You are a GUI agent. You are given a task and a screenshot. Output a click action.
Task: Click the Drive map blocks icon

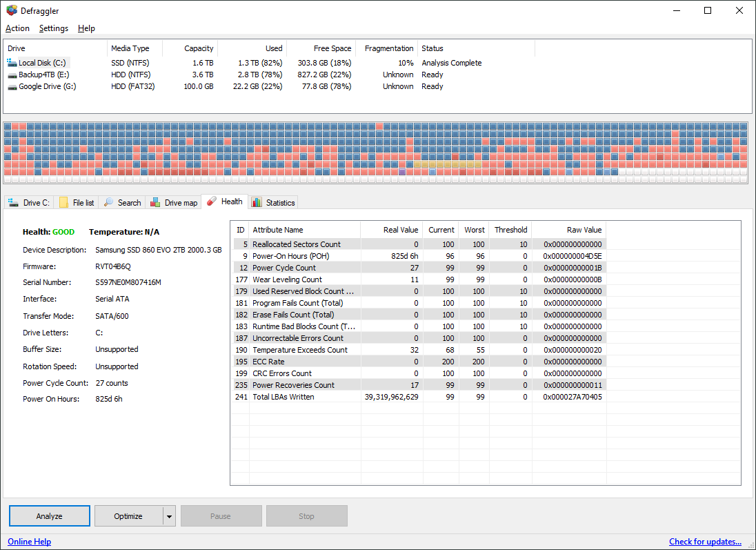[155, 203]
